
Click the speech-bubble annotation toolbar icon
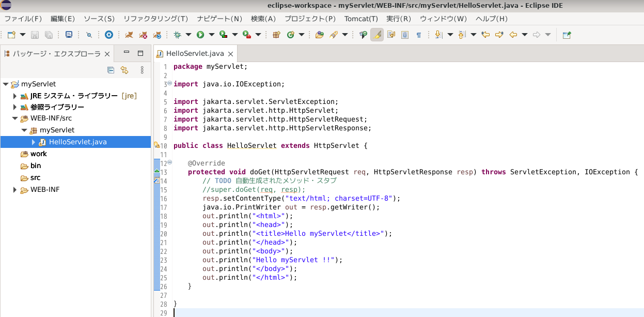point(363,35)
